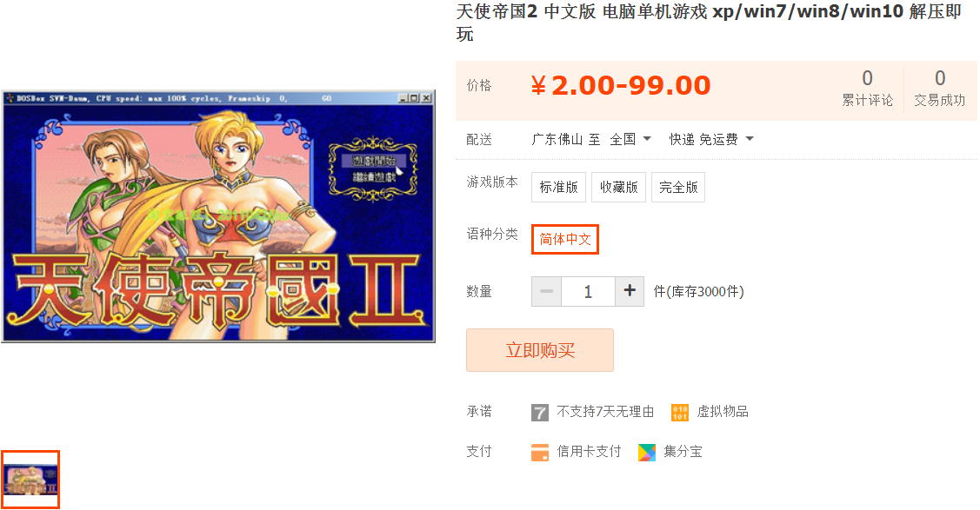Click the quantity input field
Screen dimensions: 980x510
point(588,292)
